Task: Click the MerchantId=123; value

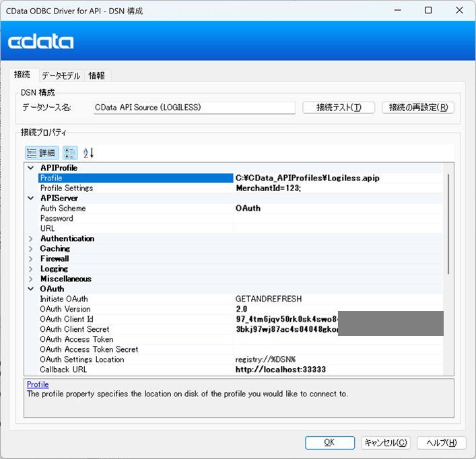Action: point(269,188)
